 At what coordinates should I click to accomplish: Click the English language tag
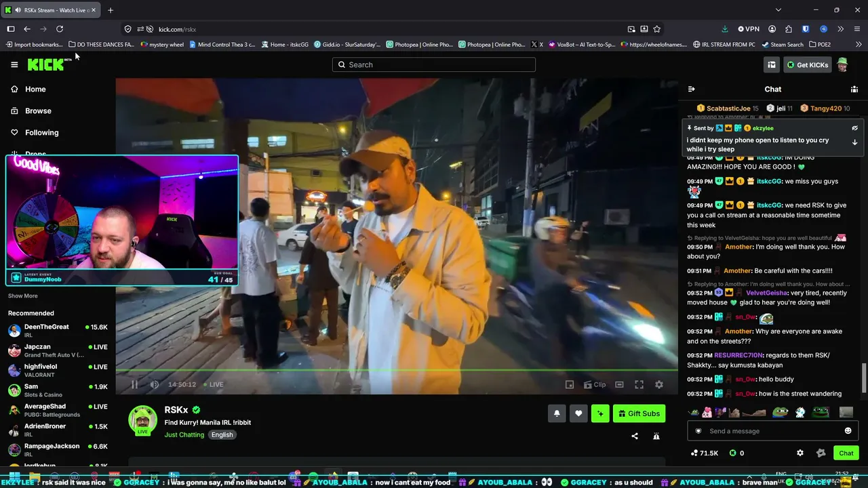[222, 434]
